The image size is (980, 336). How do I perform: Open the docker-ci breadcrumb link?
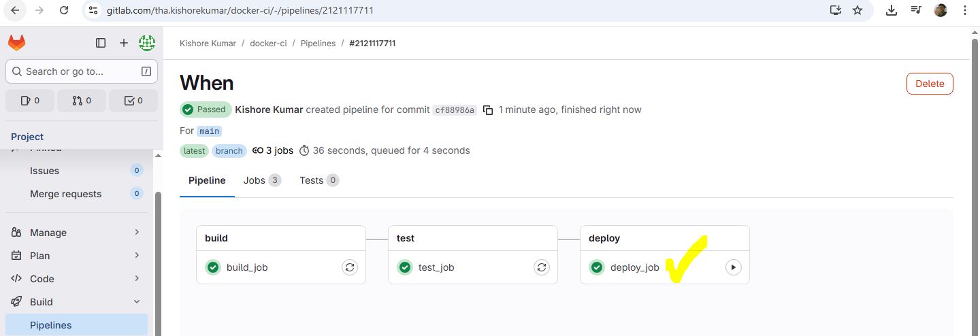coord(268,44)
